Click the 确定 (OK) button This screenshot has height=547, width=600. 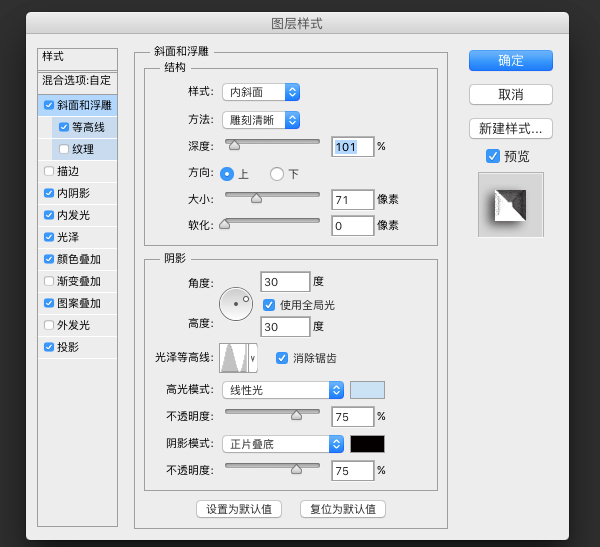(510, 60)
